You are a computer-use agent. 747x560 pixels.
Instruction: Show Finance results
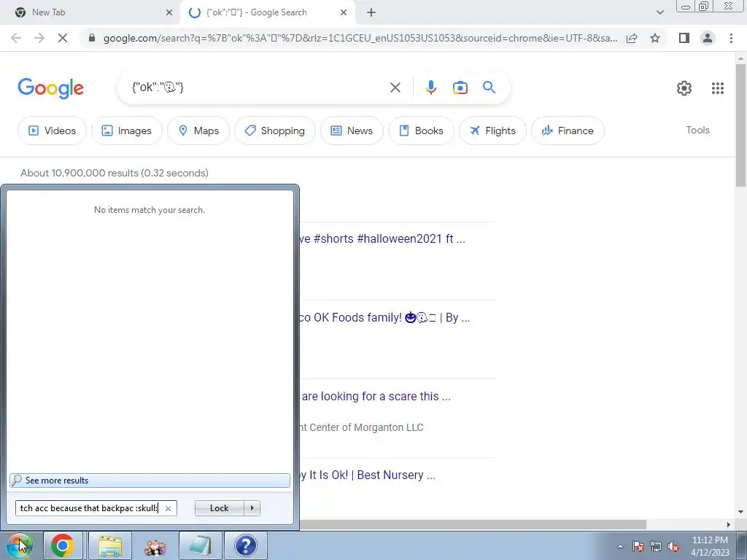click(x=568, y=131)
